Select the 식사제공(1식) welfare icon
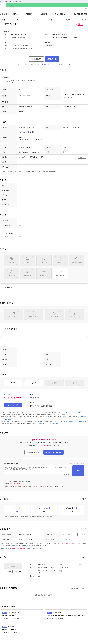Image resolution: width=88 pixels, height=644 pixels. (x=60, y=273)
